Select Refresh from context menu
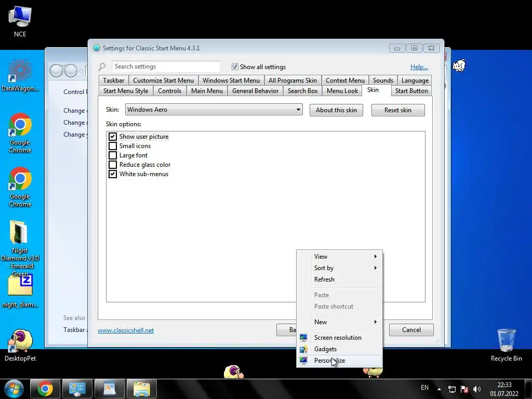This screenshot has height=399, width=532. (x=339, y=279)
